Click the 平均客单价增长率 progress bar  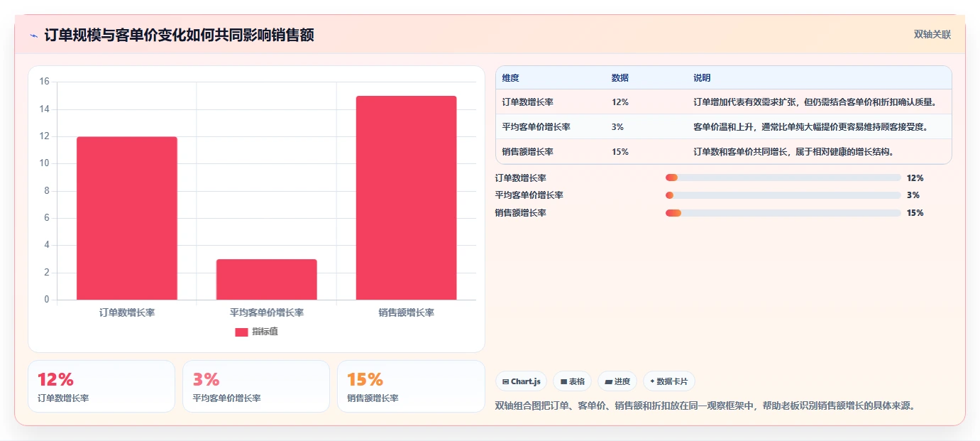783,195
